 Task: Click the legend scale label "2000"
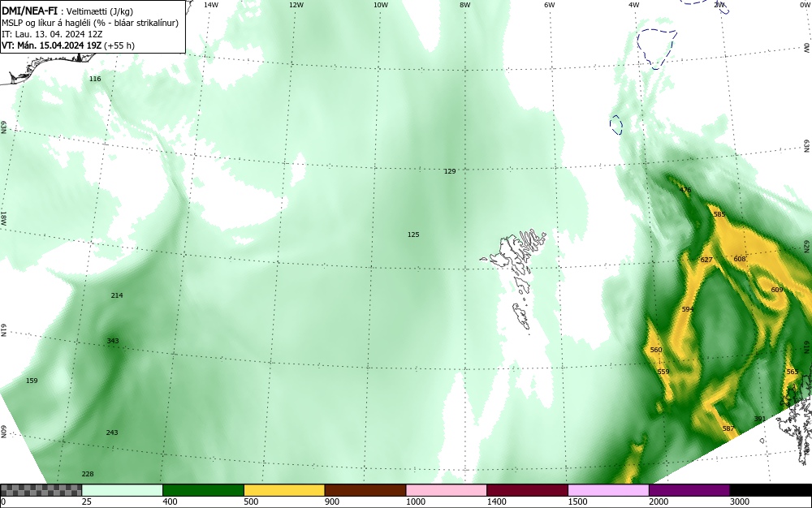pyautogui.click(x=659, y=502)
